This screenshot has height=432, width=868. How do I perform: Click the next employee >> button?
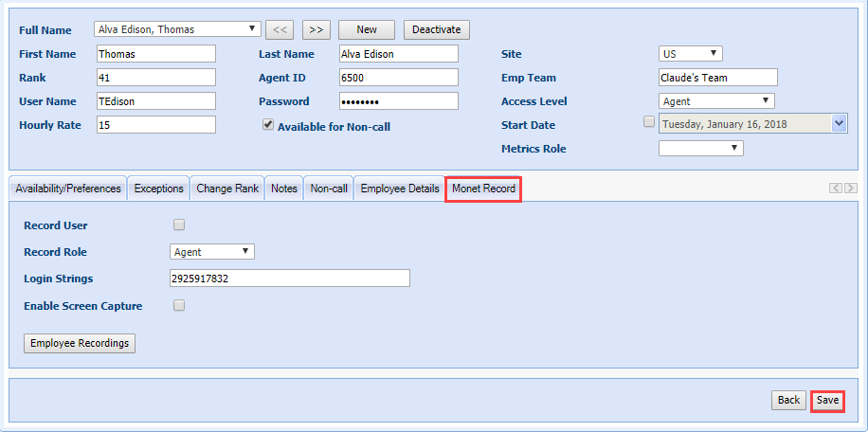[316, 29]
